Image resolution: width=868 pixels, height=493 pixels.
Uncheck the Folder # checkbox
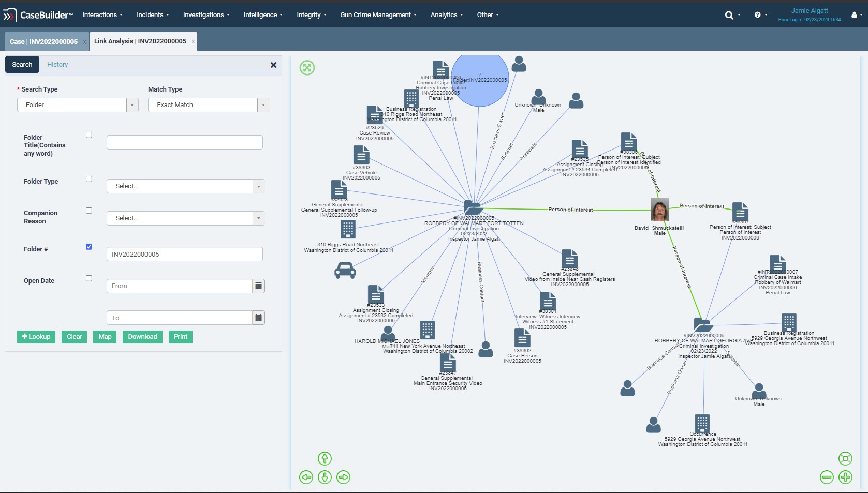tap(89, 247)
